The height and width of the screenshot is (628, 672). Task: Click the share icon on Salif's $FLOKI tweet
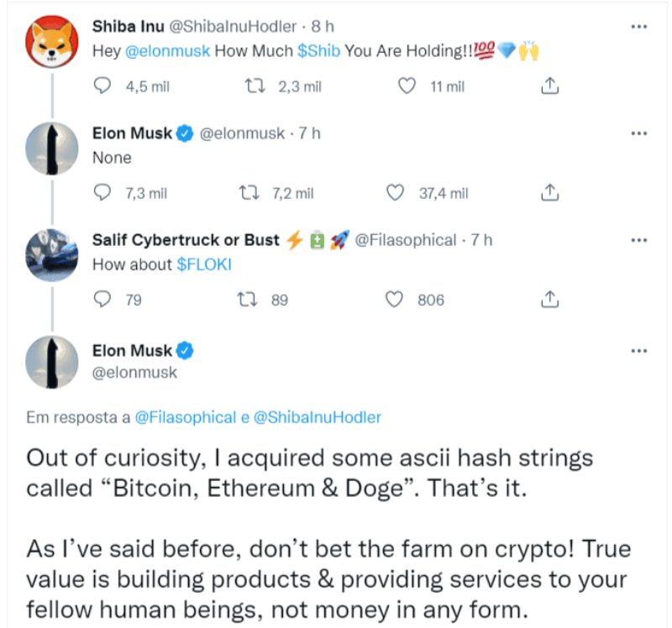[551, 300]
